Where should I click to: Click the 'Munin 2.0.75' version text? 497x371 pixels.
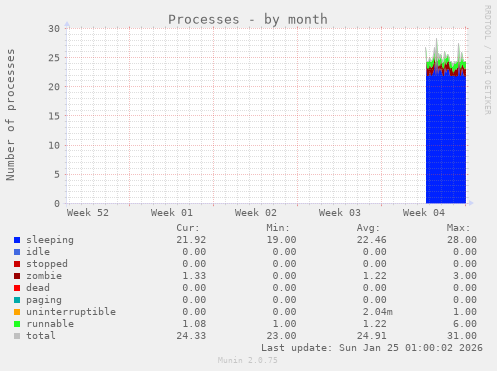coord(248,360)
